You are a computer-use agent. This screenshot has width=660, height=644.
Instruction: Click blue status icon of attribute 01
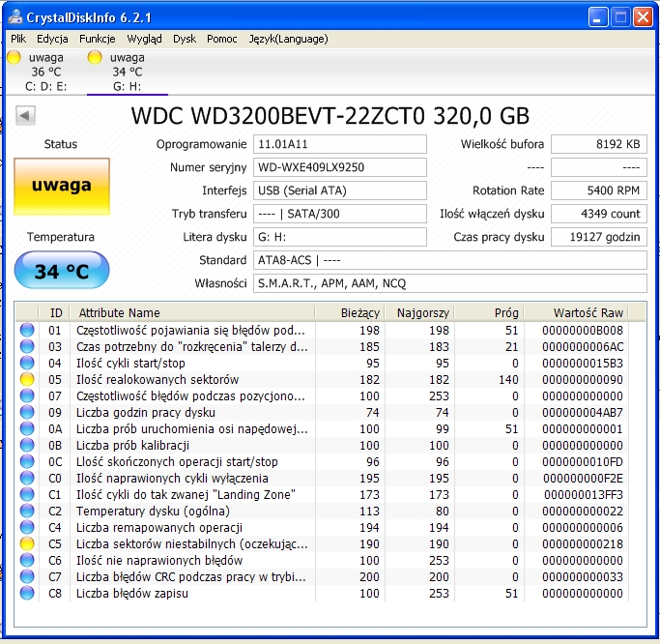coord(27,330)
